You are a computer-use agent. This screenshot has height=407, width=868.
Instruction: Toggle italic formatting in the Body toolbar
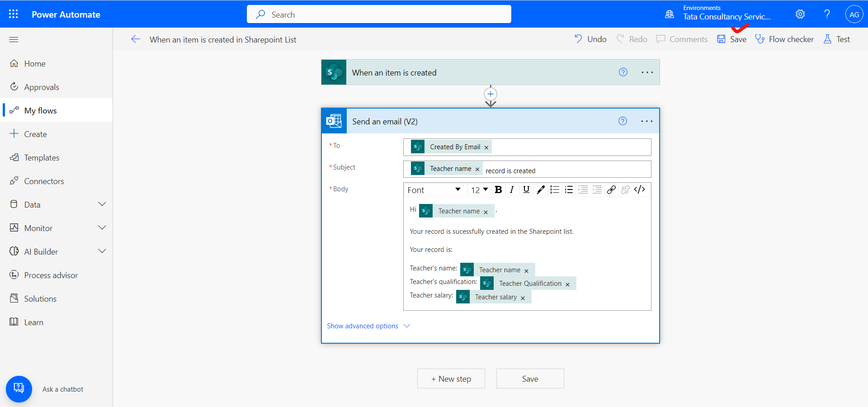pyautogui.click(x=512, y=189)
